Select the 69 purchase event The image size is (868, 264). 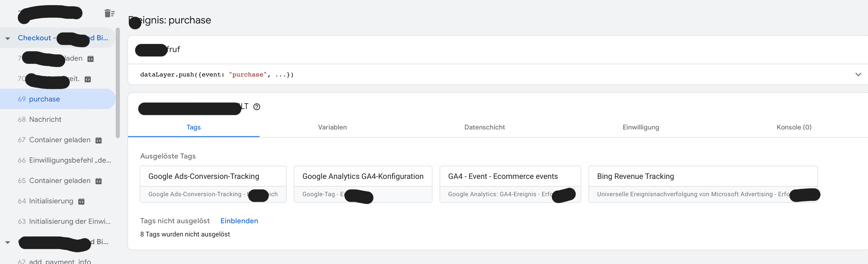pos(44,99)
